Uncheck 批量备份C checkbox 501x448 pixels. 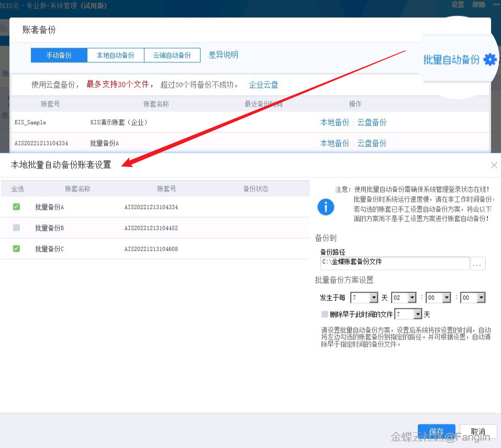pyautogui.click(x=17, y=249)
